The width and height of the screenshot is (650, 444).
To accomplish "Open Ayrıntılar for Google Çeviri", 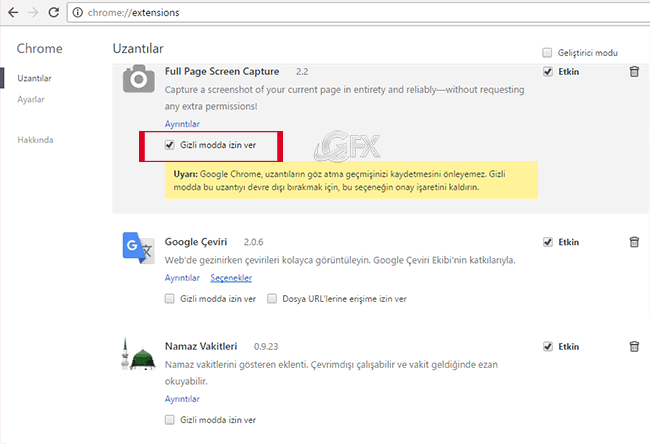I will [x=182, y=278].
